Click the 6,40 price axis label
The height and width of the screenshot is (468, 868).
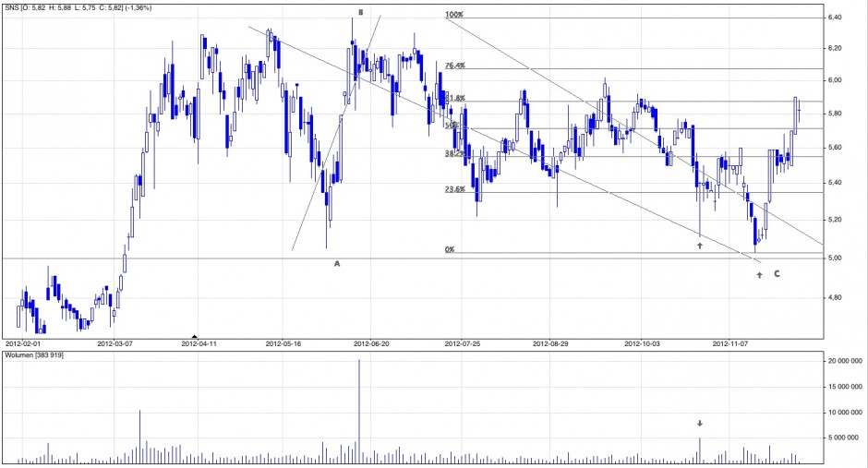(838, 18)
